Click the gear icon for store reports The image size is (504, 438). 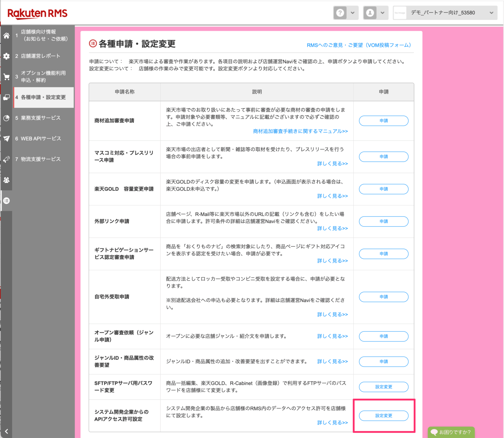coord(6,56)
